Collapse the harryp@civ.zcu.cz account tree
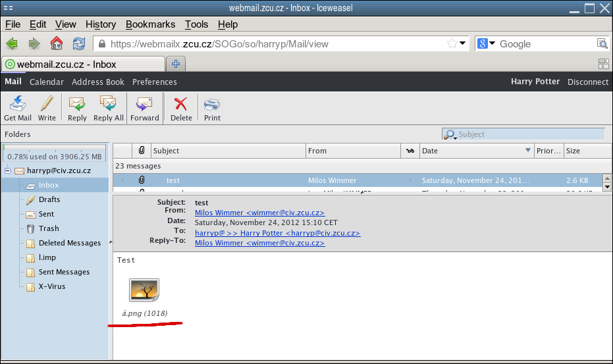The width and height of the screenshot is (613, 364). click(7, 171)
